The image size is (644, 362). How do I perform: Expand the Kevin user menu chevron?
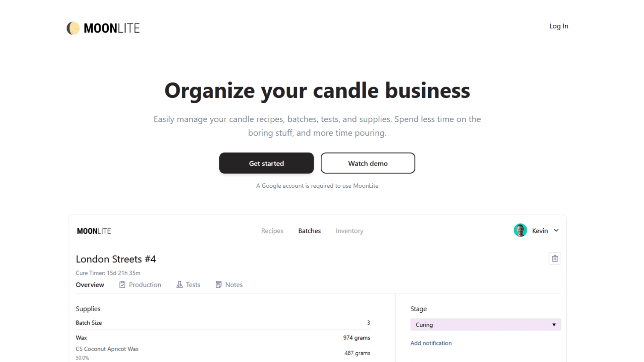coord(556,230)
